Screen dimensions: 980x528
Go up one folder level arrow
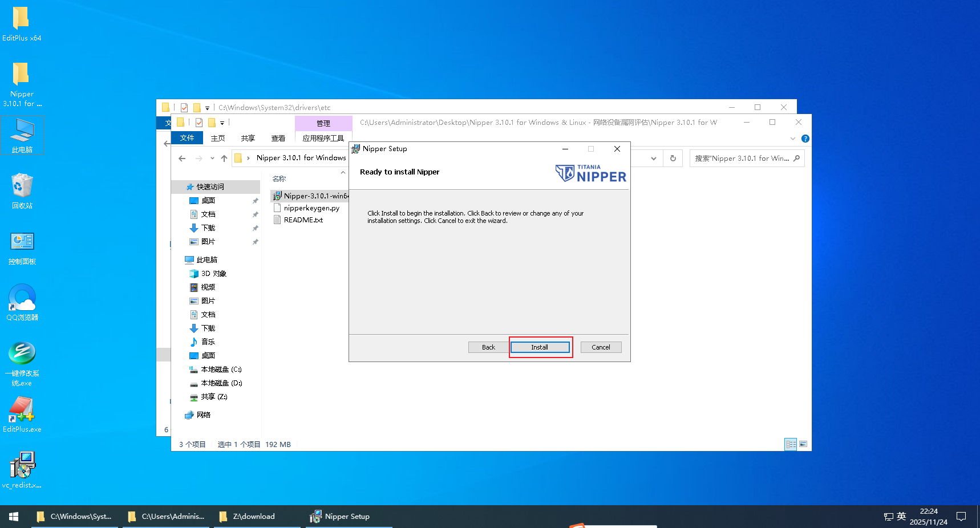coord(224,159)
